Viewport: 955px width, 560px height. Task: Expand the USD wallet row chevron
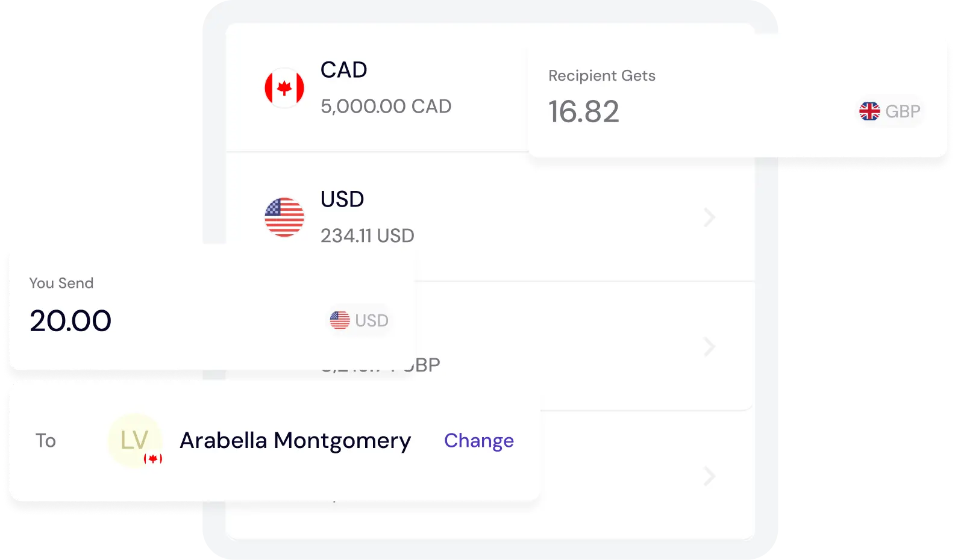coord(709,217)
